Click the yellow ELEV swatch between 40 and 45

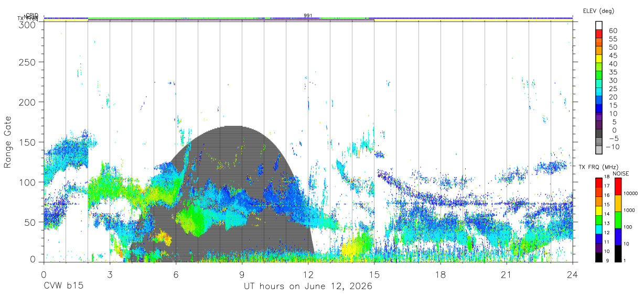599,59
